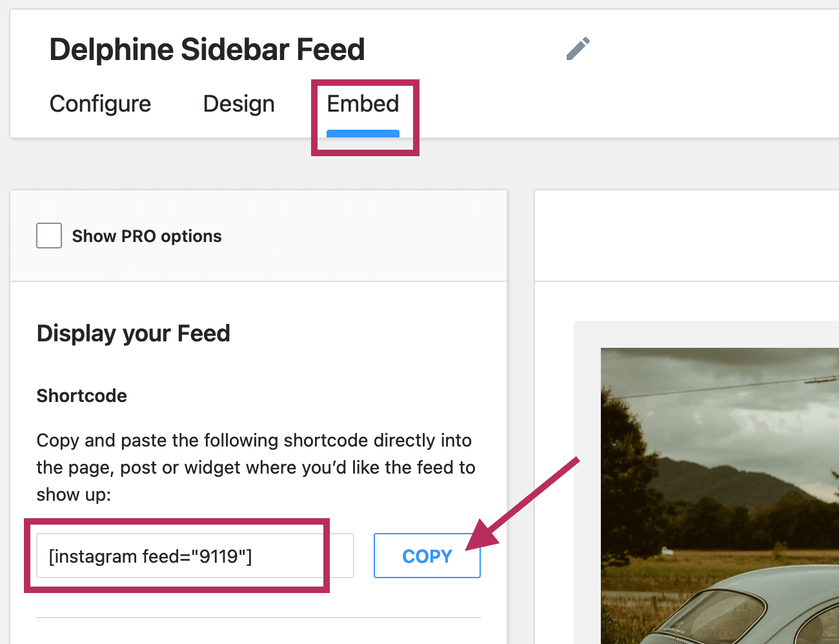Click the pencil icon to rename the feed
Screen dimensions: 839x644
pyautogui.click(x=578, y=48)
